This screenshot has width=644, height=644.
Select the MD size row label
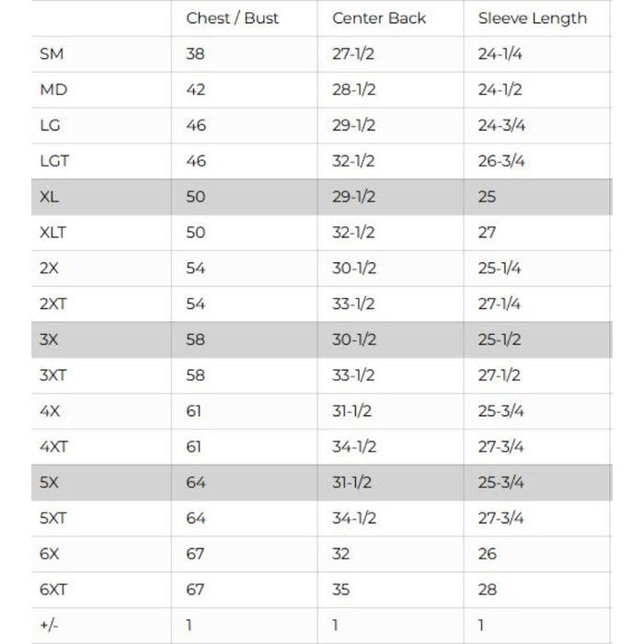[53, 90]
